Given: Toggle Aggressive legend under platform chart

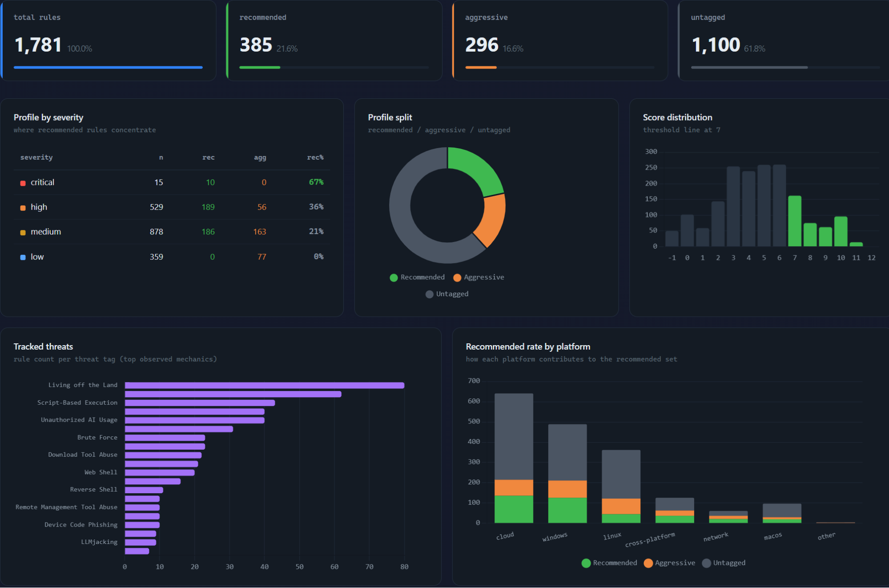Looking at the screenshot, I should coord(669,563).
